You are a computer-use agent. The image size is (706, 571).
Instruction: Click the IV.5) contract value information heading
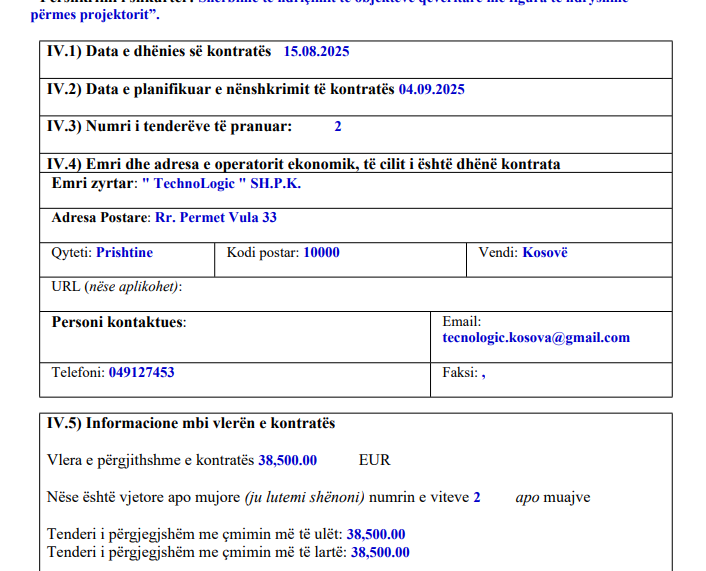(191, 424)
